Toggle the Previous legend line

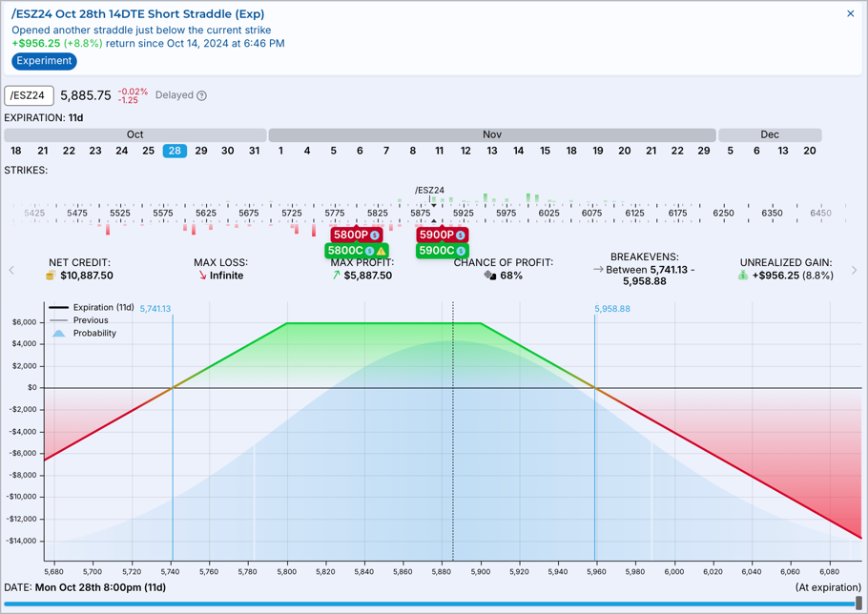point(78,320)
